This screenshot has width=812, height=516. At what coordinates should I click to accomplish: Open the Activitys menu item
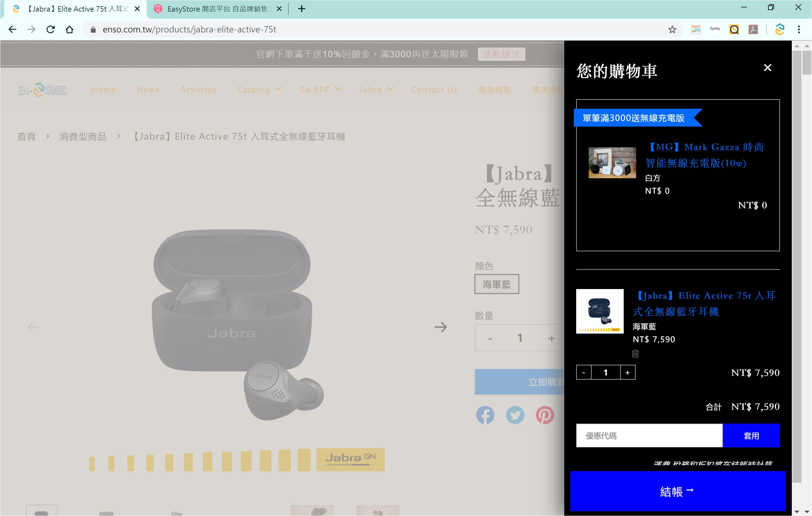[198, 90]
